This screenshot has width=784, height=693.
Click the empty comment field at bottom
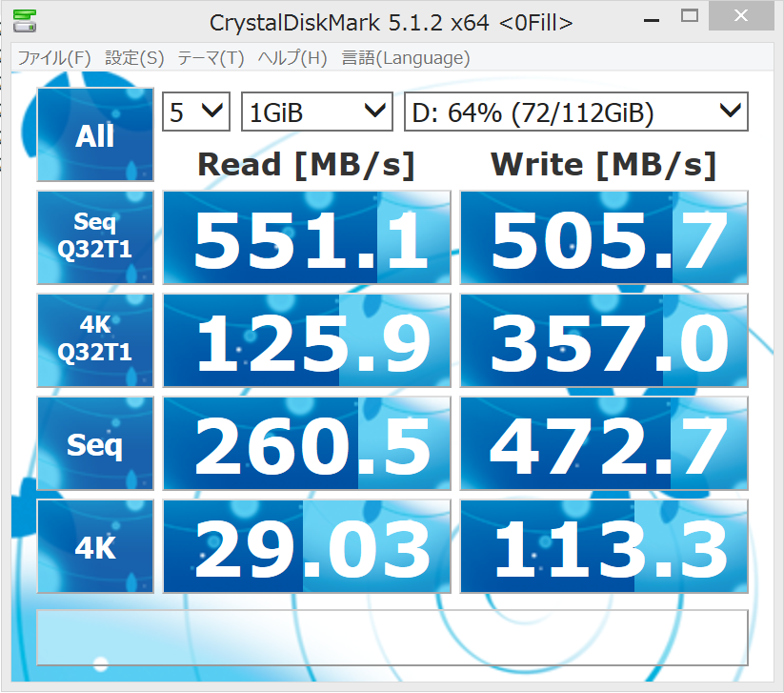392,638
